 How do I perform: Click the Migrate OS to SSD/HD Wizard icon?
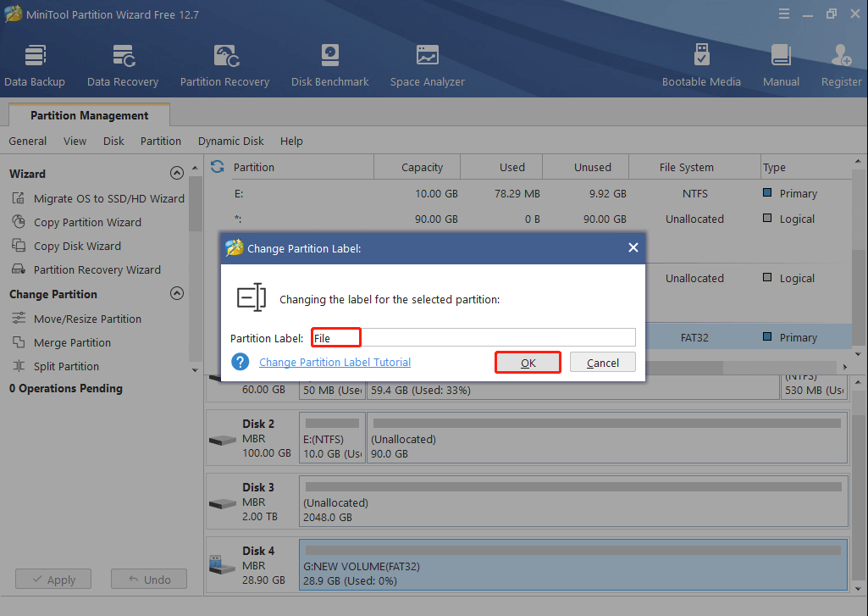point(19,198)
